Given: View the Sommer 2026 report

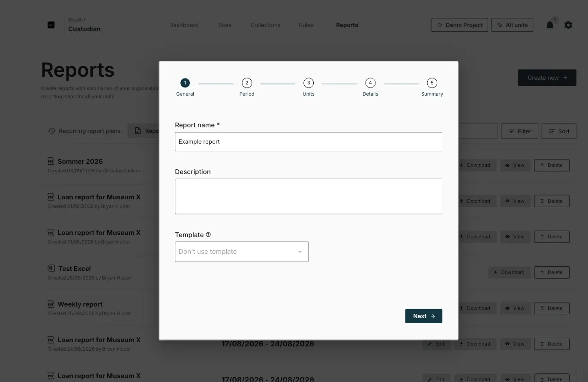Looking at the screenshot, I should tap(515, 165).
